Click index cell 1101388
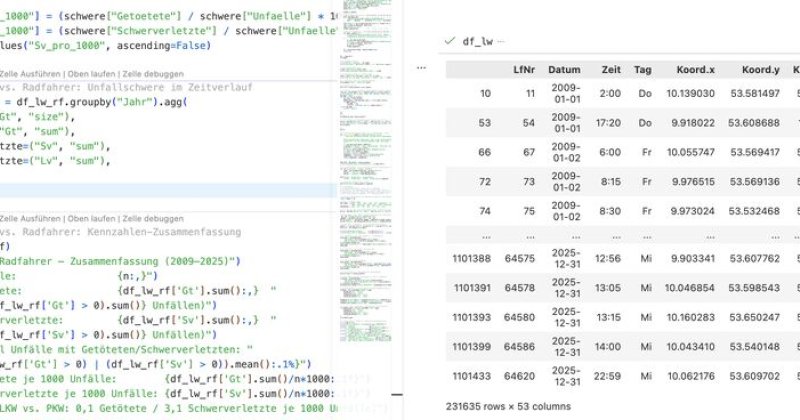800x420 pixels. pyautogui.click(x=471, y=259)
